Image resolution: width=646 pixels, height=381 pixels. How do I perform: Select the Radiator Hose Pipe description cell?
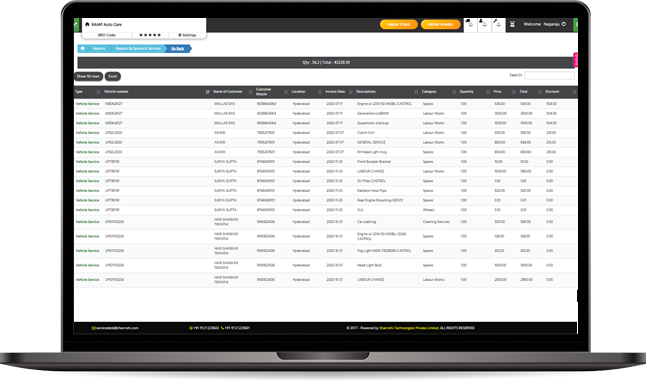(372, 190)
